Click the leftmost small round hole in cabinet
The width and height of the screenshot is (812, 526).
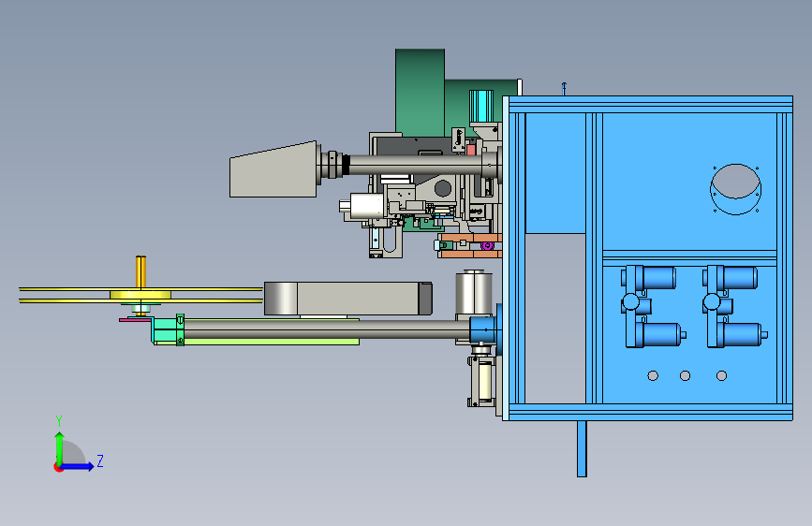click(x=653, y=375)
